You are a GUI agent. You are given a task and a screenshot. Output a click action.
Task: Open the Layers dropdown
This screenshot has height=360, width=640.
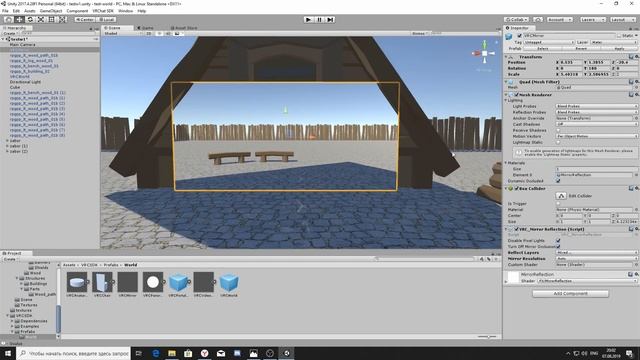click(x=592, y=19)
